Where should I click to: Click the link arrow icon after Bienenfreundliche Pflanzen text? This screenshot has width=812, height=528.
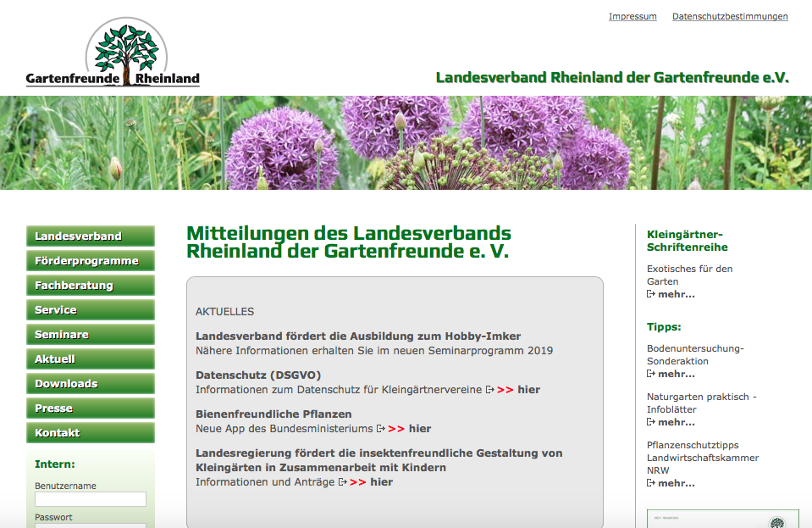pyautogui.click(x=381, y=429)
